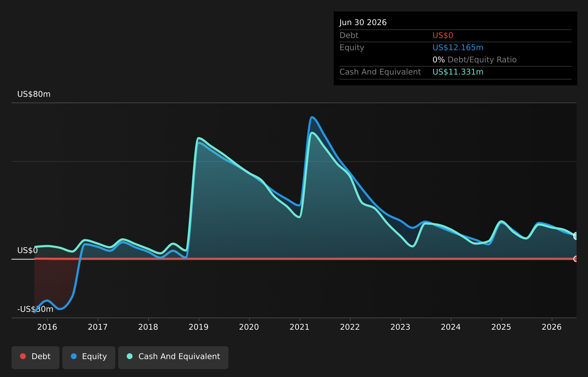Click the Equity value US$12.165m in tooltip
This screenshot has width=588, height=377.
[x=458, y=48]
